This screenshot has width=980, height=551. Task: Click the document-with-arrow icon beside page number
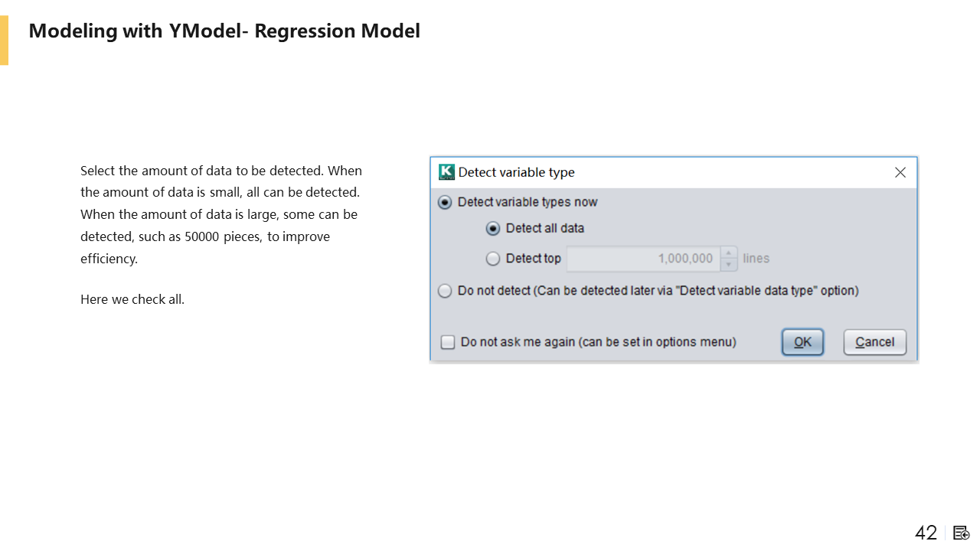click(x=962, y=533)
